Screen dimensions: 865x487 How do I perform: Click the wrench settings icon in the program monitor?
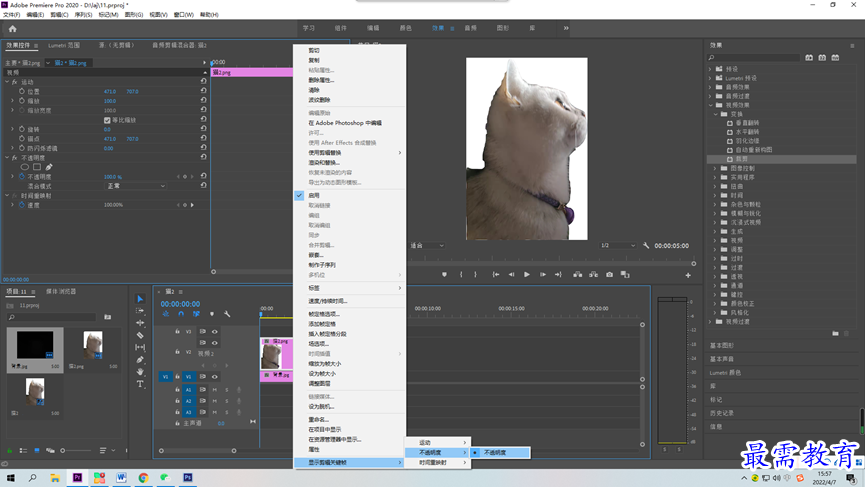(646, 245)
